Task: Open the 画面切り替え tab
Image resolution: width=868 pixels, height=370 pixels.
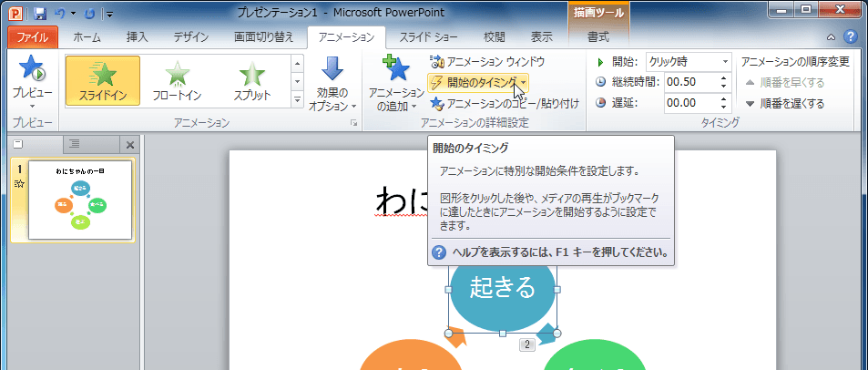Action: (263, 37)
